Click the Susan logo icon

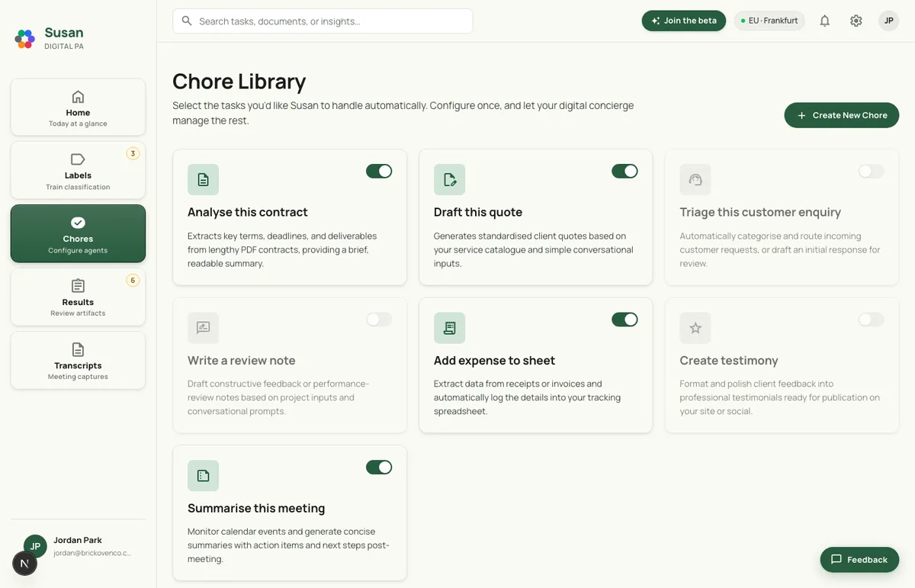(x=25, y=39)
